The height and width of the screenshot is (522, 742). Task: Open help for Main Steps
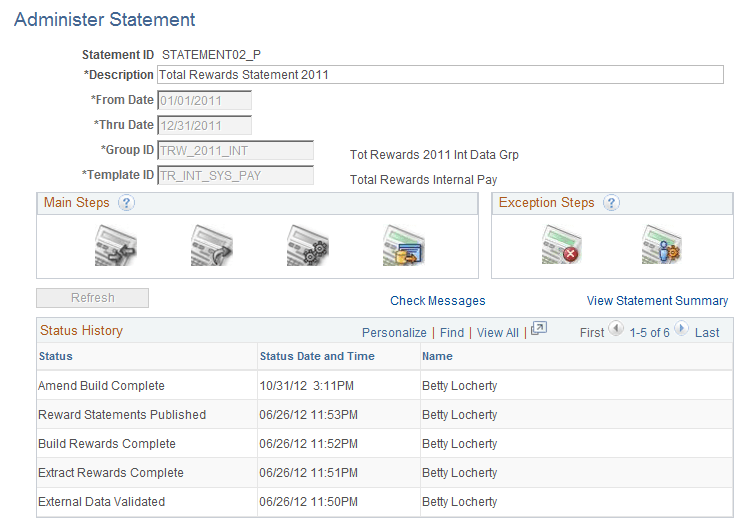[x=126, y=203]
